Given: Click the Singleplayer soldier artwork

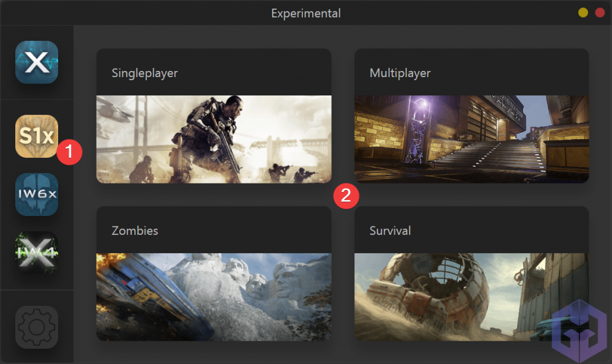Looking at the screenshot, I should 214,139.
